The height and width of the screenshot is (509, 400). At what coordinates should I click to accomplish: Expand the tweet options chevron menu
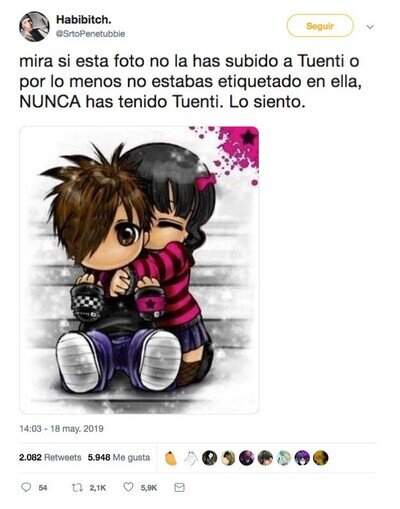click(370, 27)
